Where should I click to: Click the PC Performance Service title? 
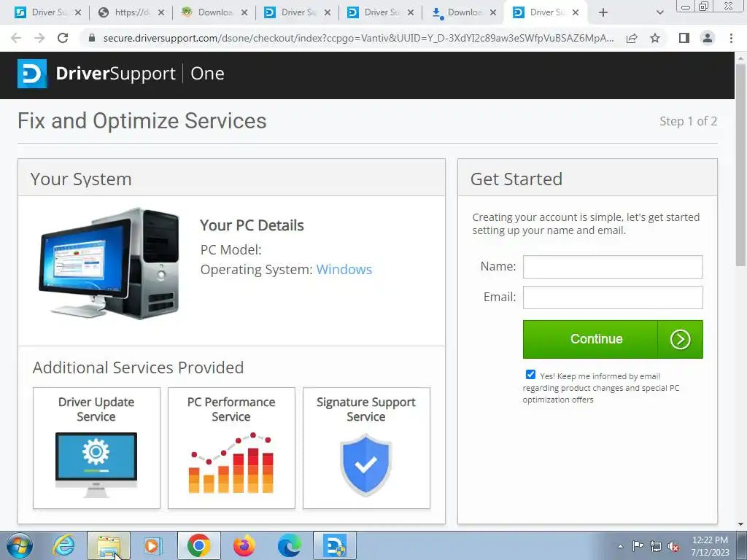[x=231, y=409]
